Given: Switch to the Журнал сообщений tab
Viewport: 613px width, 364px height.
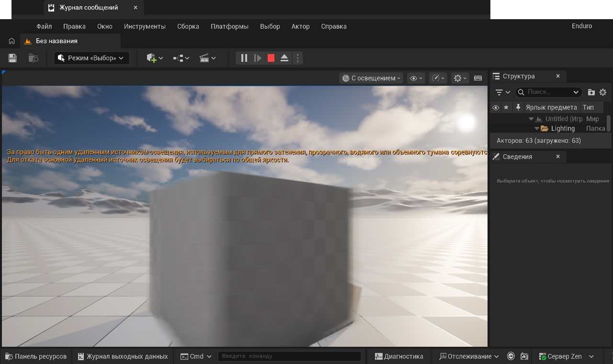Looking at the screenshot, I should [x=89, y=8].
